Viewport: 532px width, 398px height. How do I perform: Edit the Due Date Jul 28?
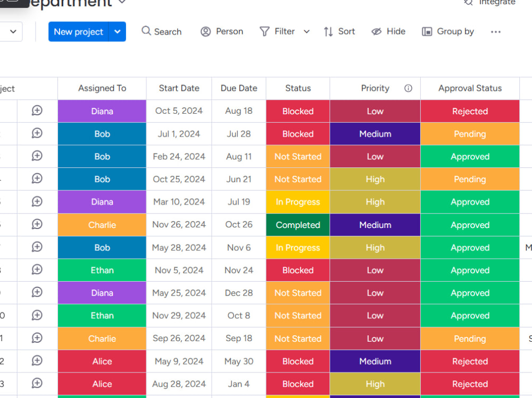(x=239, y=134)
